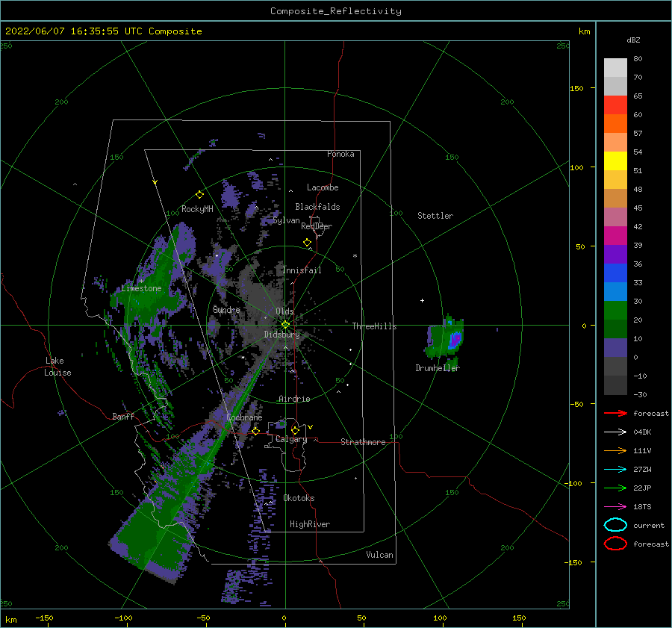Click the yellow diamond marker inside Calgary
Screen dimensions: 672x628
click(295, 430)
